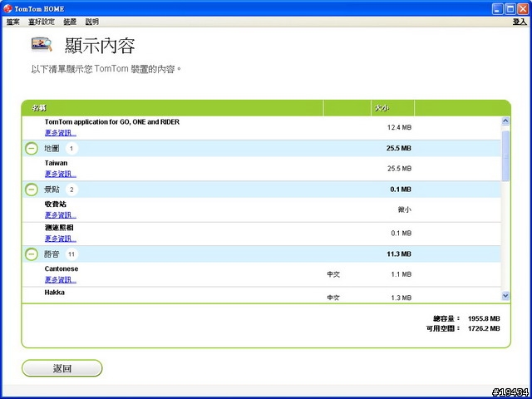The height and width of the screenshot is (399, 532).
Task: Minimize the TomTom HOME window
Action: click(498, 9)
